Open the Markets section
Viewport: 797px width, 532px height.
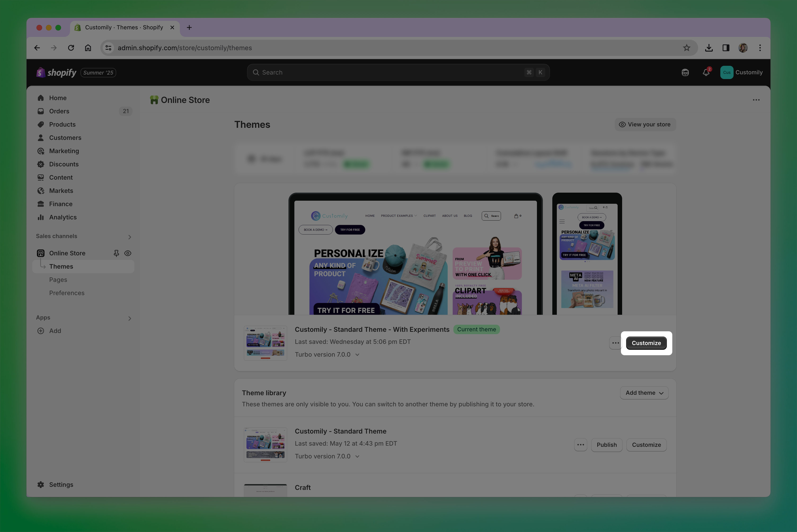tap(61, 191)
